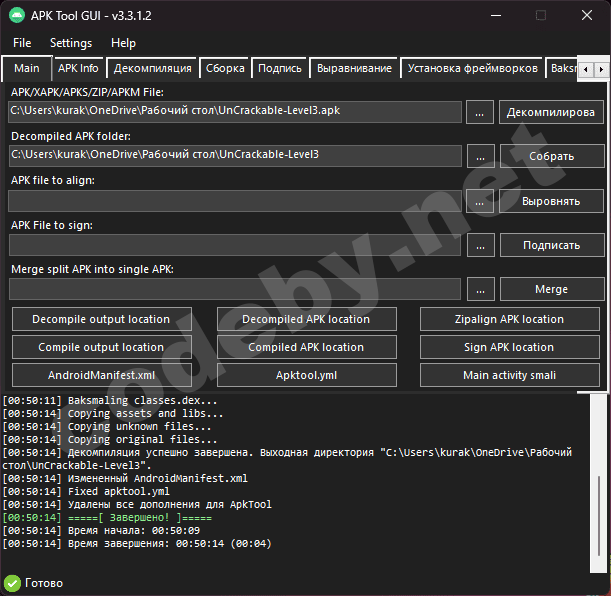Switch to the APK Info tab
611x596 pixels.
[78, 68]
